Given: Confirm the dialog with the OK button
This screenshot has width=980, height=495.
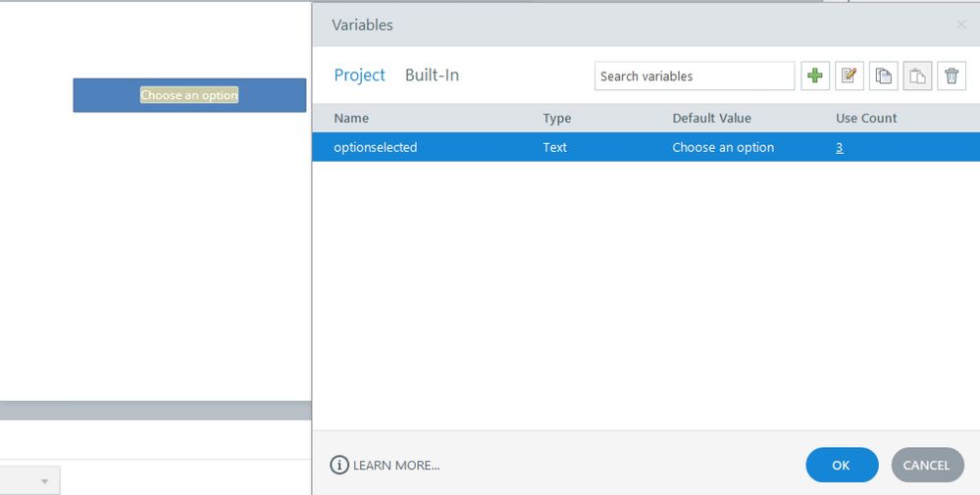Looking at the screenshot, I should tap(842, 466).
